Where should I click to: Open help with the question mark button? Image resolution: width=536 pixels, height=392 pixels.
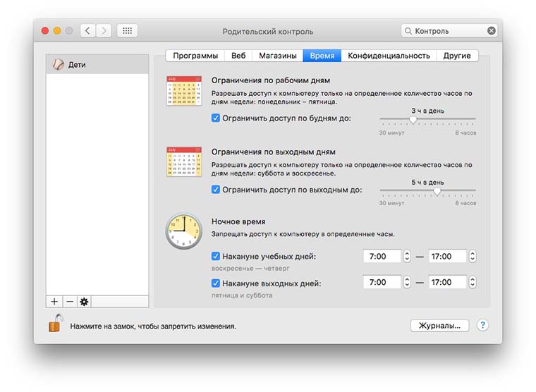(482, 325)
